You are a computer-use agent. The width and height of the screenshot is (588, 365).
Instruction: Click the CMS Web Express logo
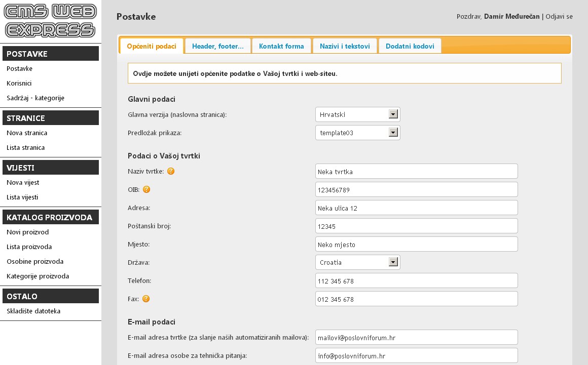(x=50, y=22)
